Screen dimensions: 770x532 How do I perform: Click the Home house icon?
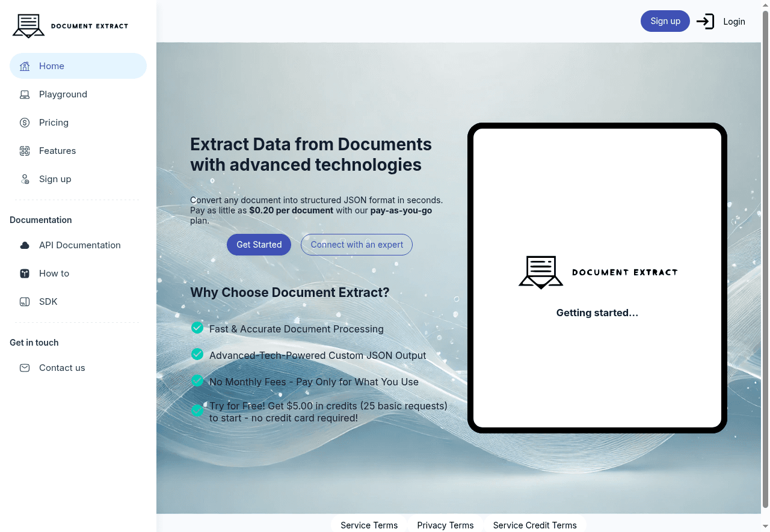tap(24, 66)
